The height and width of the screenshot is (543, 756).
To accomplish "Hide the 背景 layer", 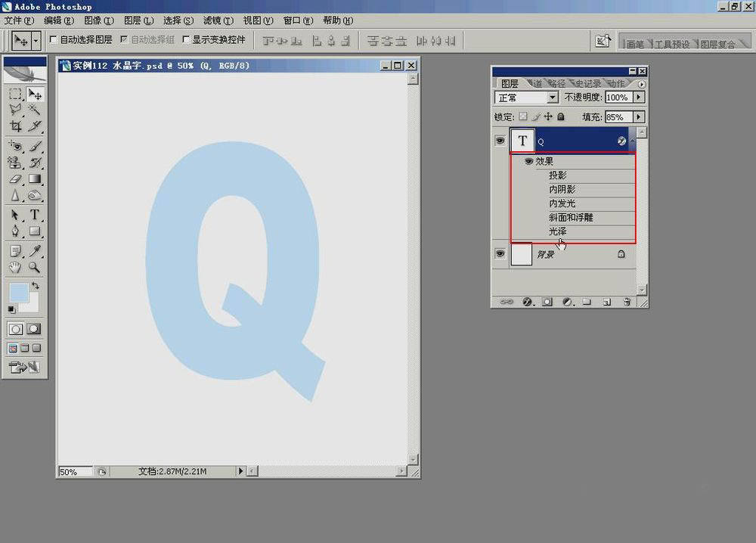I will tap(500, 253).
